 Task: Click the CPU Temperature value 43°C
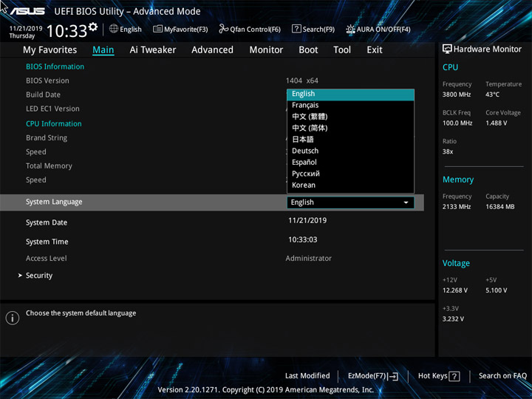coord(492,95)
